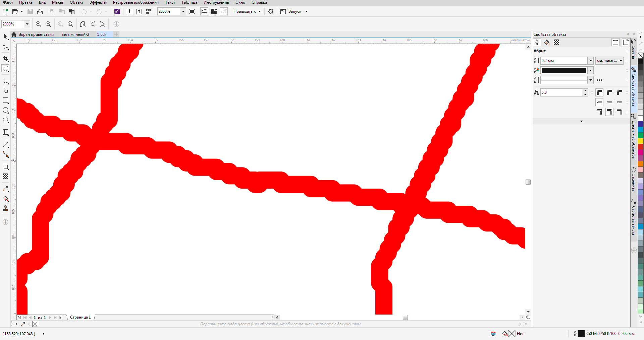Click the no-color X swatch in palette
Screen dimensions: 644x340
click(x=641, y=56)
